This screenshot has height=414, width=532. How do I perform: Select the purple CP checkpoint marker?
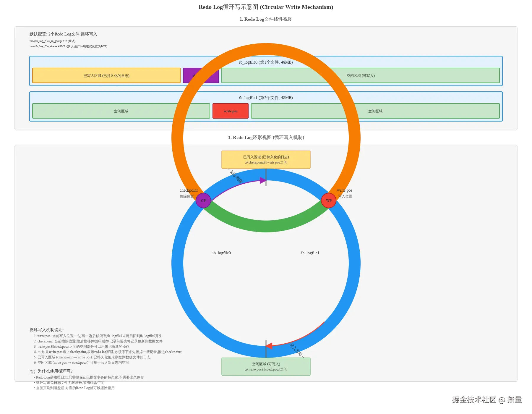[x=203, y=200]
